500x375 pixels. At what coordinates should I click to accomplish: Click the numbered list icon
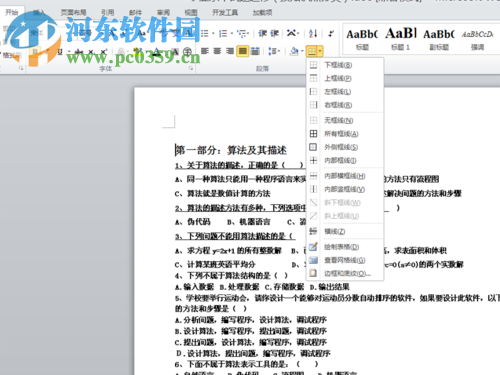[x=223, y=34]
